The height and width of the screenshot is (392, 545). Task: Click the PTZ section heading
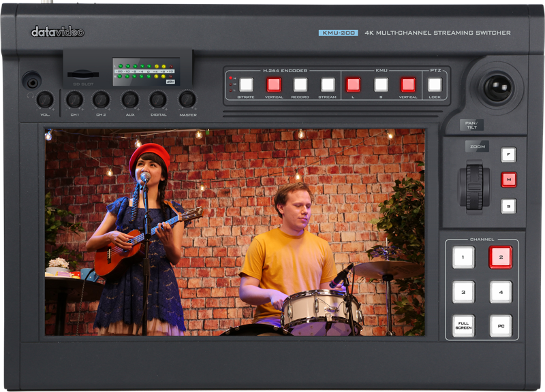[x=435, y=70]
